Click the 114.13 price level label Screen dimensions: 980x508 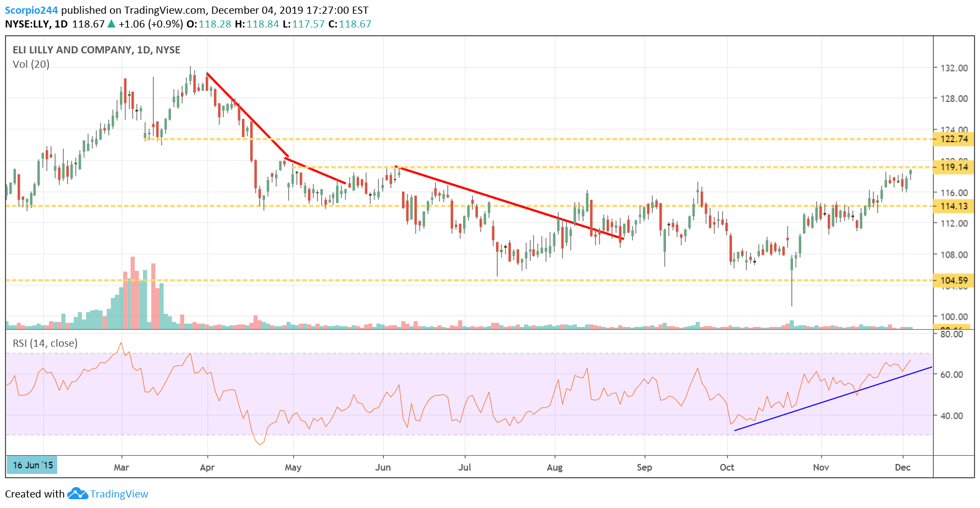point(954,206)
